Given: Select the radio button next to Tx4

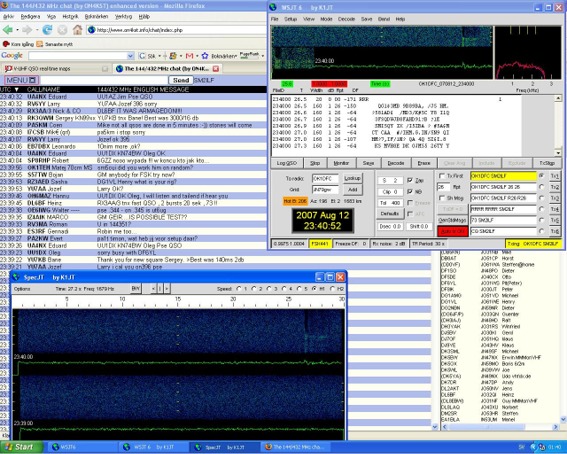Looking at the screenshot, I should coord(542,209).
